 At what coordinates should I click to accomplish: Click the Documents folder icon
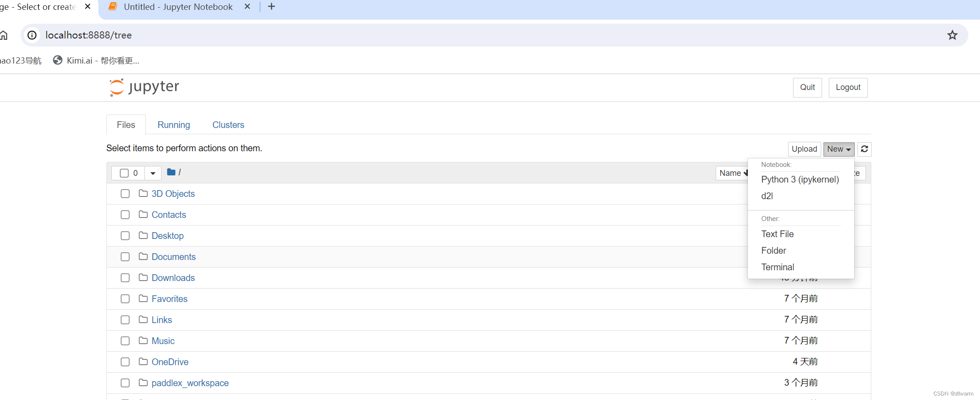(143, 256)
